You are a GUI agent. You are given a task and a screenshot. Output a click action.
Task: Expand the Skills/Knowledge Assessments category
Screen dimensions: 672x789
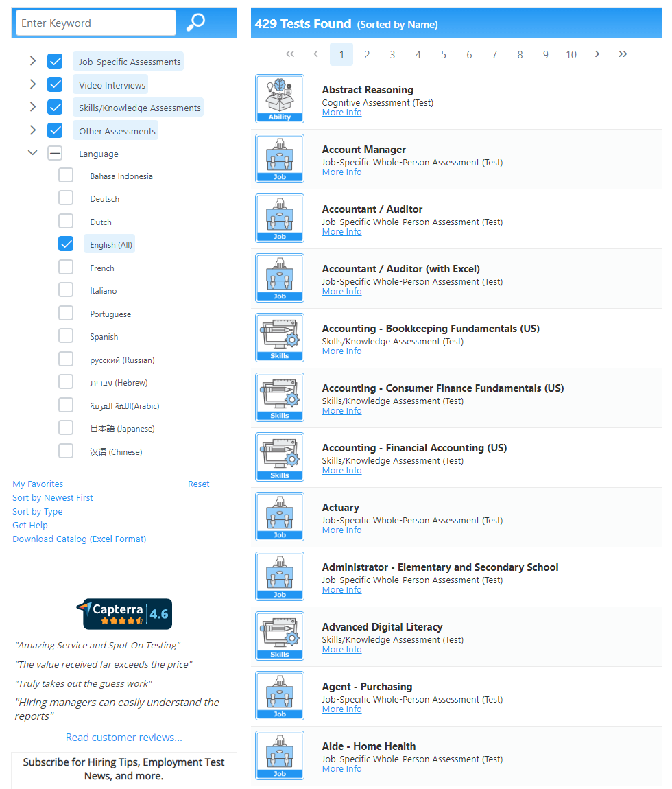click(x=32, y=107)
